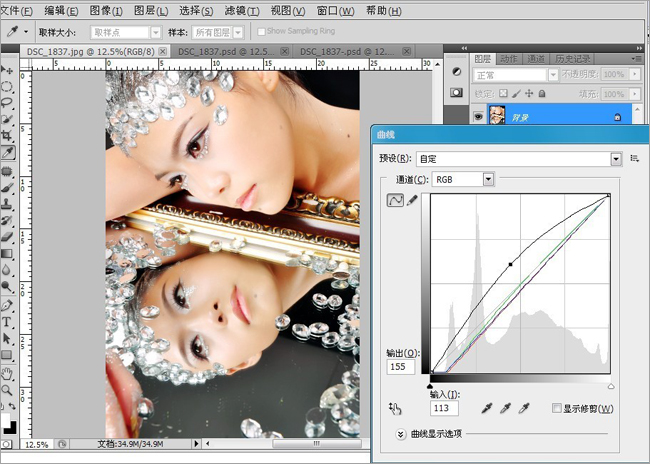Expand the 曲线显示选项 section
Image resolution: width=650 pixels, height=464 pixels.
[400, 434]
